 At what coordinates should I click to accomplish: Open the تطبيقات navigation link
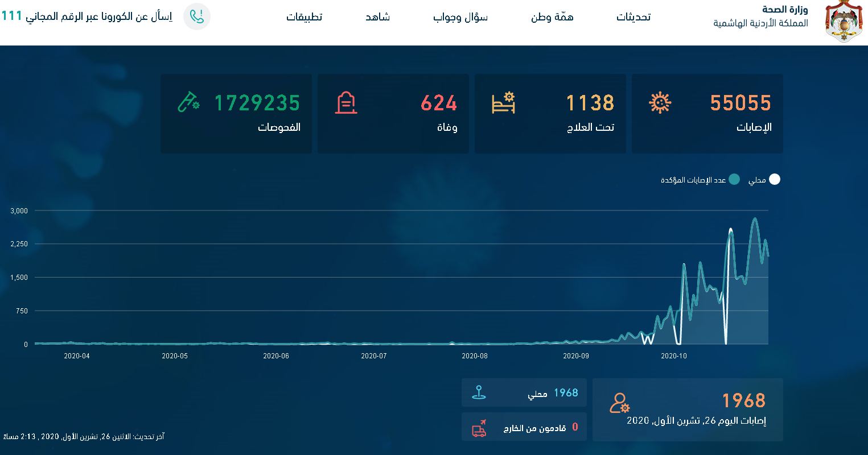(x=304, y=17)
